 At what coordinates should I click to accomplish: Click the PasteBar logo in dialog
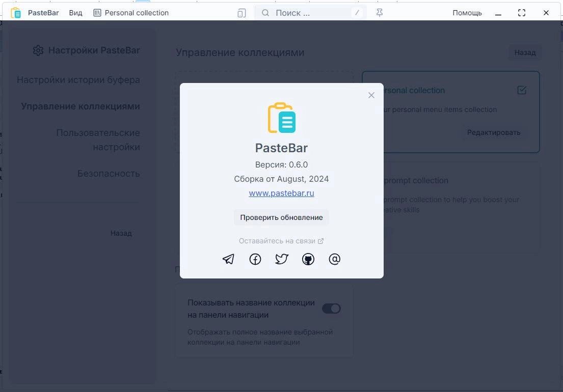point(281,118)
